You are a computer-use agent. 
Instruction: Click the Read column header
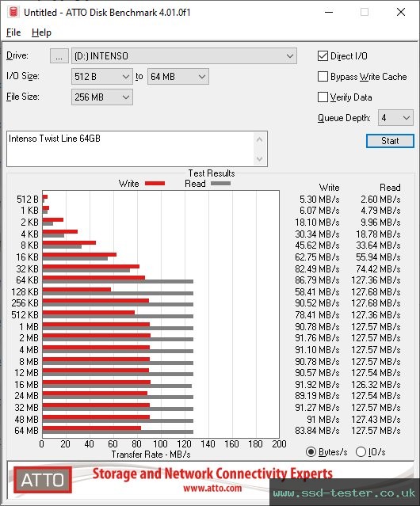pos(390,188)
